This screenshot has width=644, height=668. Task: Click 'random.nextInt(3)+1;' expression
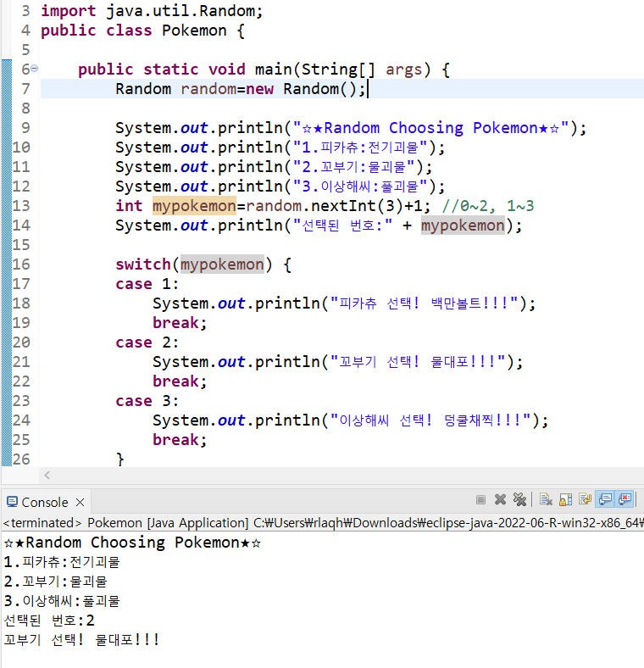pyautogui.click(x=338, y=206)
